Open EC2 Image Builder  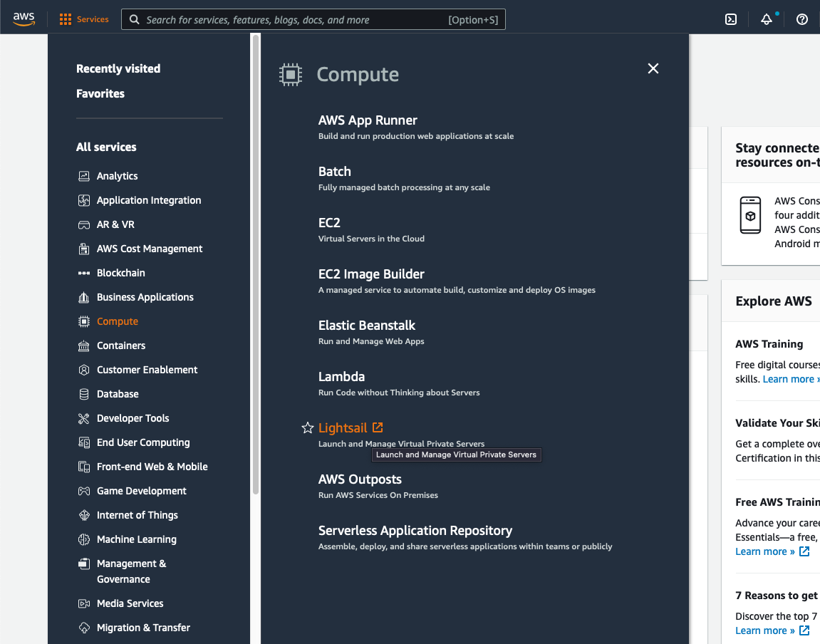coord(371,274)
